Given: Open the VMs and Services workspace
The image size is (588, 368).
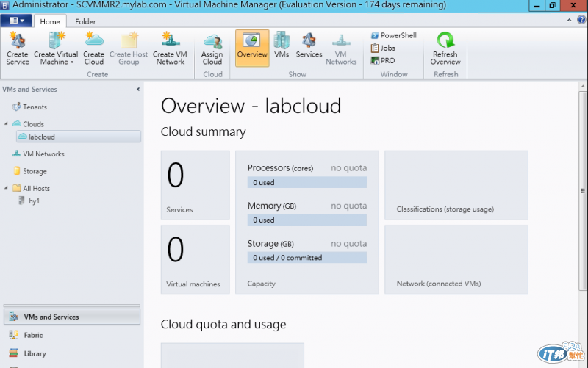Looking at the screenshot, I should [72, 317].
